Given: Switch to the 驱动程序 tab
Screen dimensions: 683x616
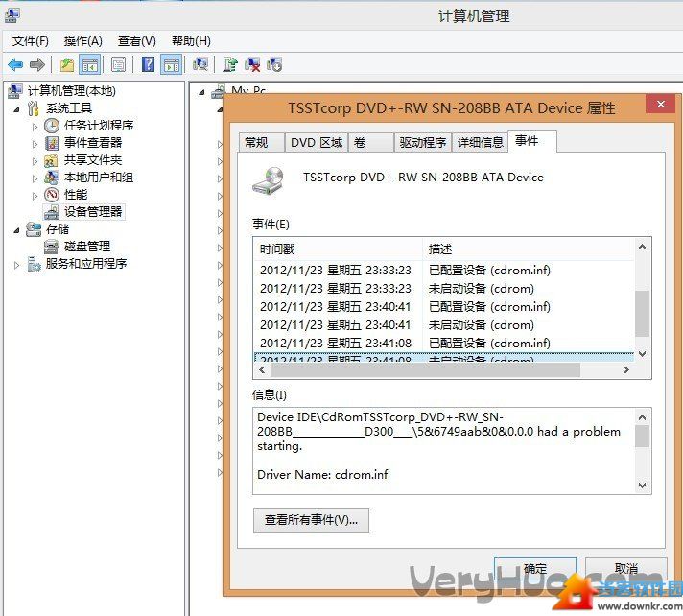Looking at the screenshot, I should pos(422,142).
